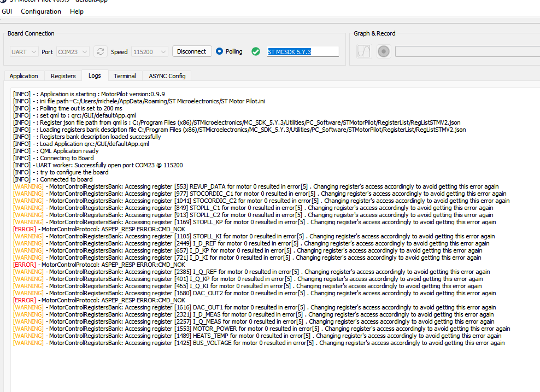Open the UART connection type dropdown
This screenshot has width=540, height=392.
tap(24, 52)
